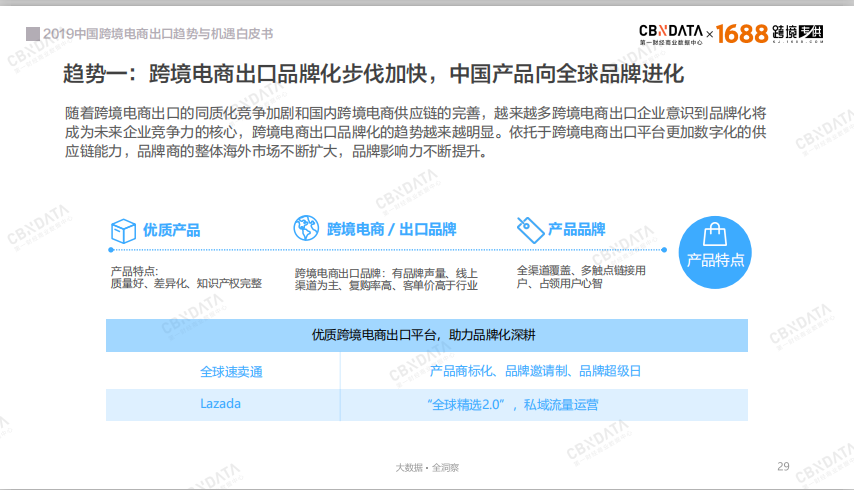Select the 优质产品 heading
The image size is (854, 490).
(x=172, y=230)
